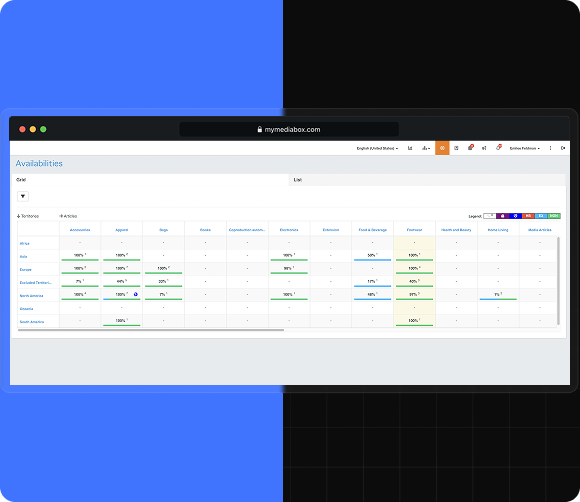This screenshot has width=580, height=502.
Task: Click the Asia Food & Beverage 50% cell
Action: click(372, 256)
